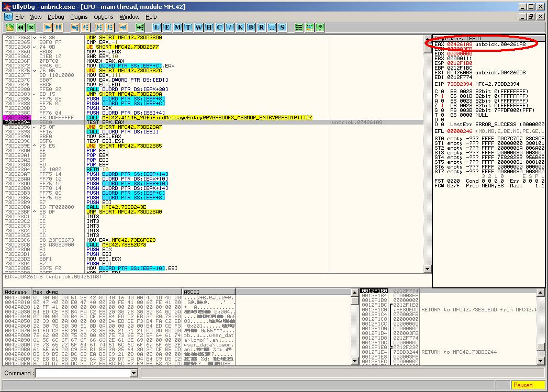Select the MOV EAX,MFC42.73E6FC23 instruction

(213, 240)
